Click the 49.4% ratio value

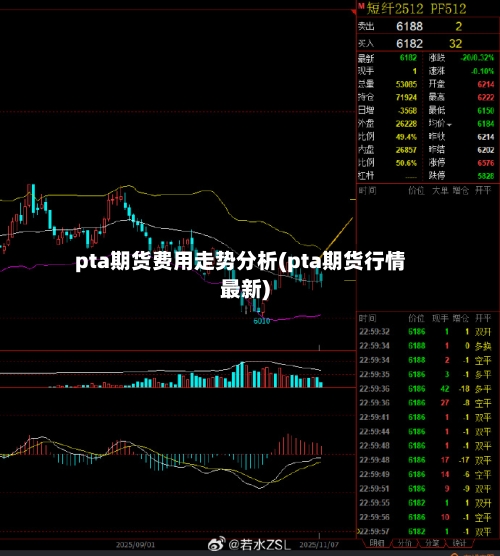pos(406,137)
